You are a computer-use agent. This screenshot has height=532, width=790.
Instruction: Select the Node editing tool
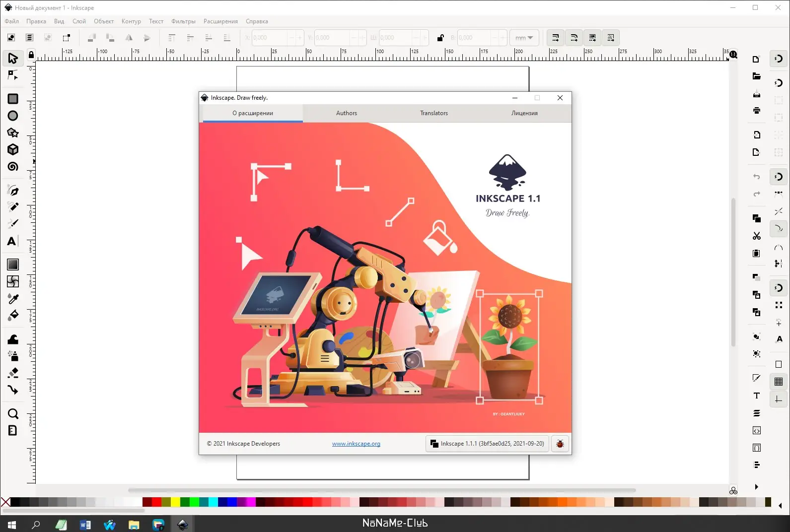click(13, 75)
